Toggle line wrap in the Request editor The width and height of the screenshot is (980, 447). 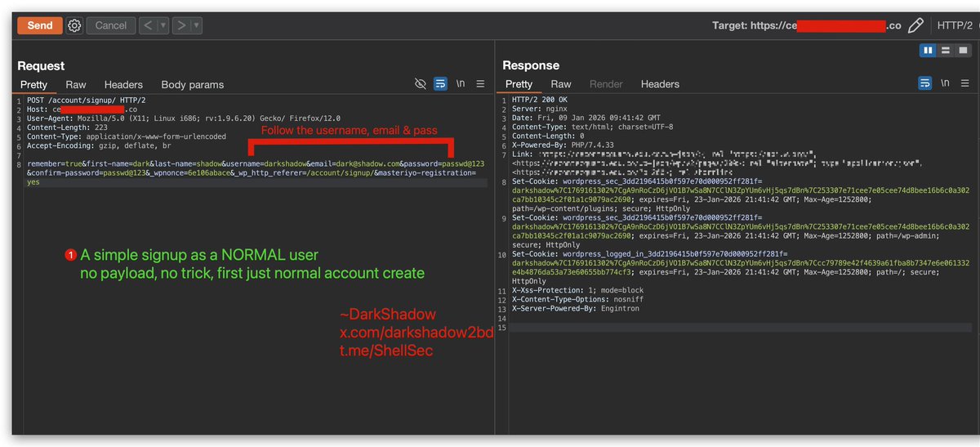tap(440, 83)
